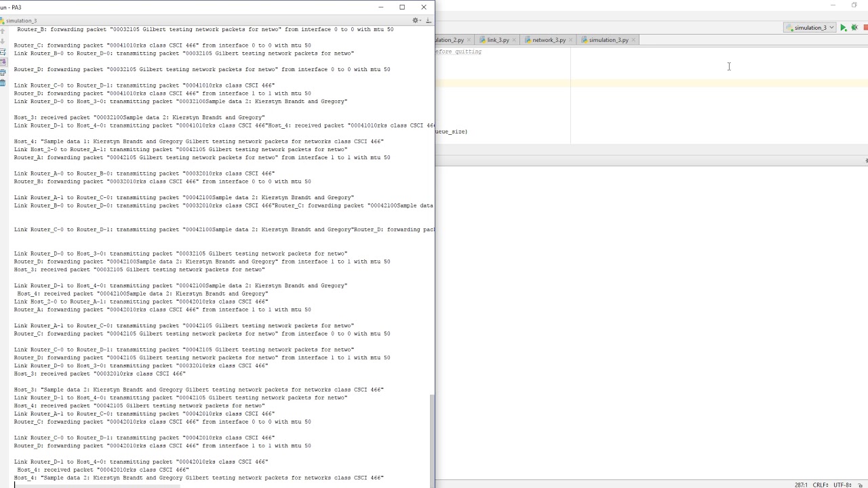This screenshot has width=868, height=488.
Task: Click the green Run simulation_3 button
Action: 843,28
